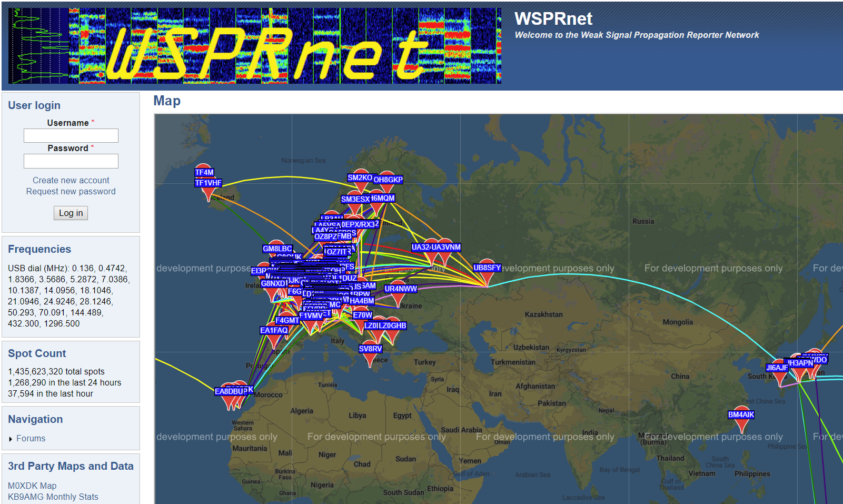Viewport: 843px width, 504px height.
Task: Click the UR4NWW marker near Ukraine
Action: pyautogui.click(x=401, y=289)
